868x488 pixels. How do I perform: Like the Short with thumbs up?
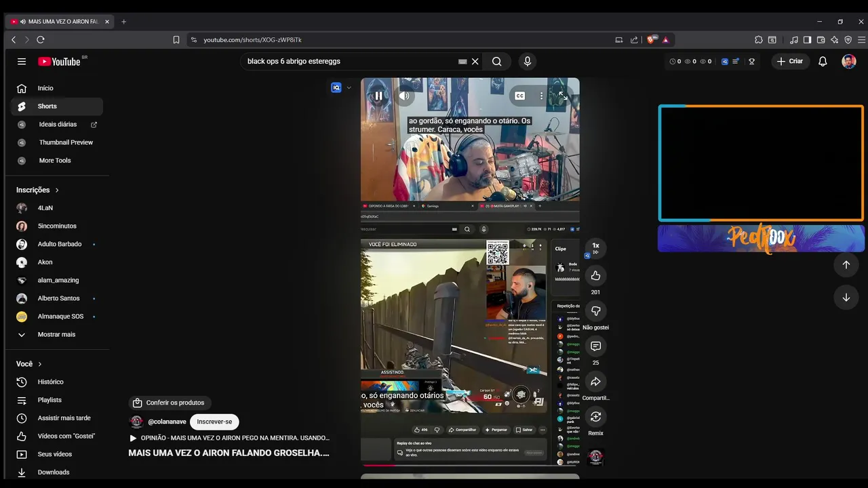tap(595, 275)
